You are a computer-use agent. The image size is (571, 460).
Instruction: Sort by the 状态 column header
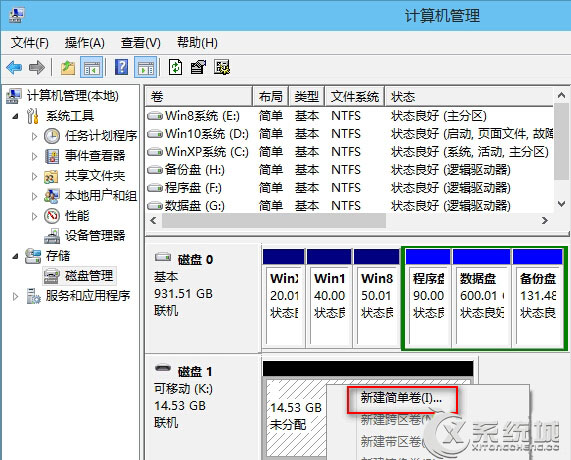pyautogui.click(x=469, y=97)
